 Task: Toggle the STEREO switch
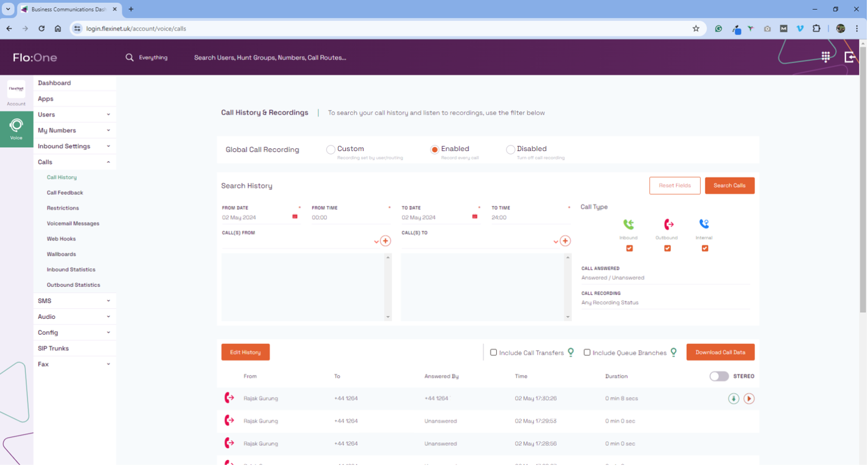(x=718, y=376)
